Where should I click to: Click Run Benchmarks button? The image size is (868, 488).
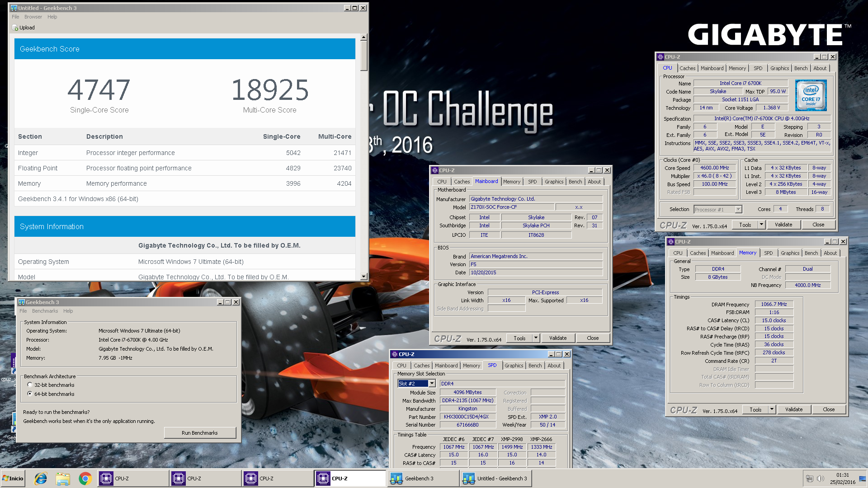pyautogui.click(x=200, y=433)
